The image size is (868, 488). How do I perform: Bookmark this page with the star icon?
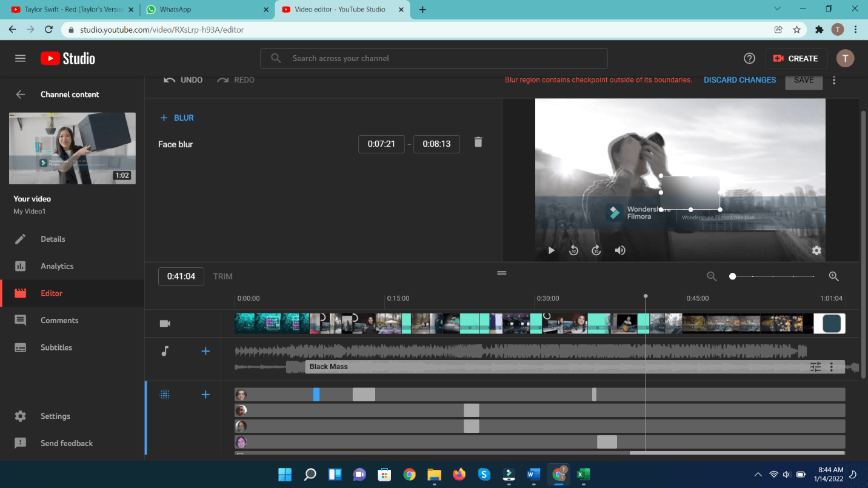click(796, 29)
